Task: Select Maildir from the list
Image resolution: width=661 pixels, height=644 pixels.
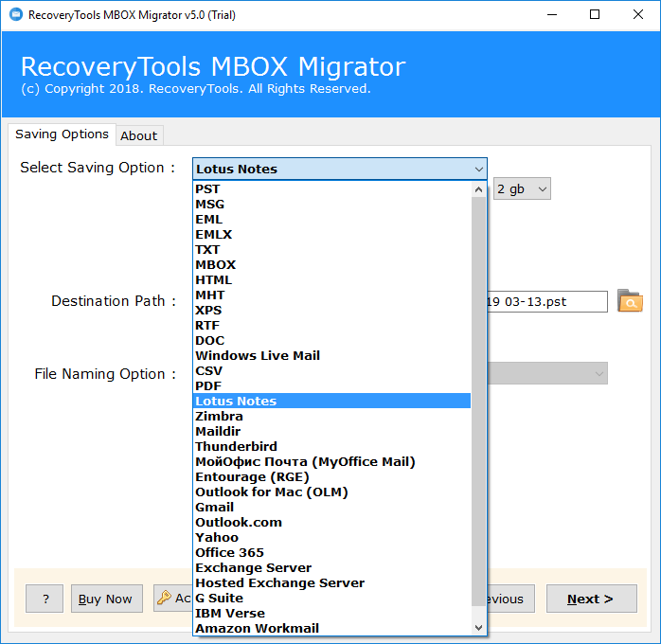Action: tap(332, 432)
